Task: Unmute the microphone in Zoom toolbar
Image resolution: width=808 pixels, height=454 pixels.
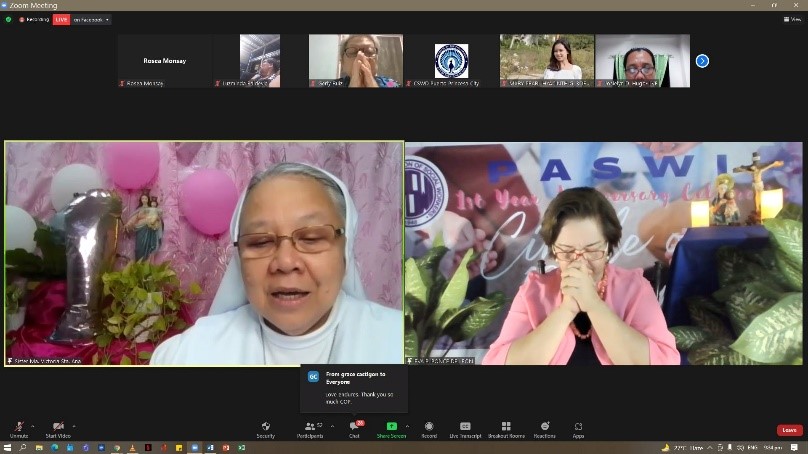Action: tap(18, 427)
